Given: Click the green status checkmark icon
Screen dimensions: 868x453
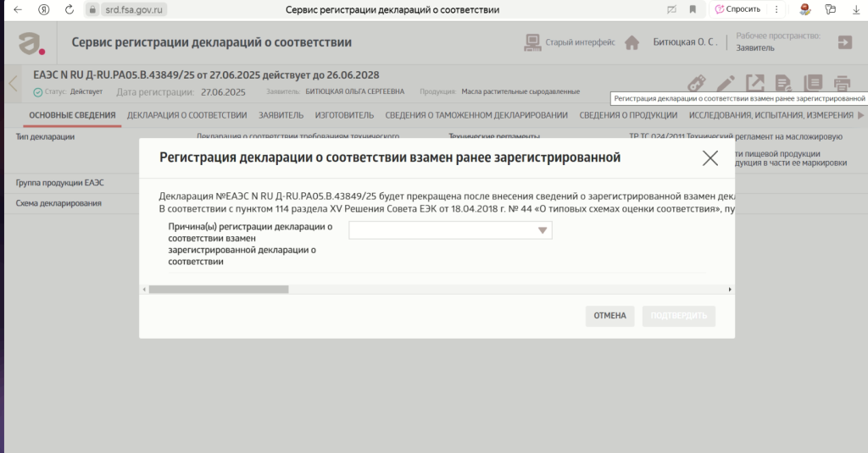Looking at the screenshot, I should point(37,92).
